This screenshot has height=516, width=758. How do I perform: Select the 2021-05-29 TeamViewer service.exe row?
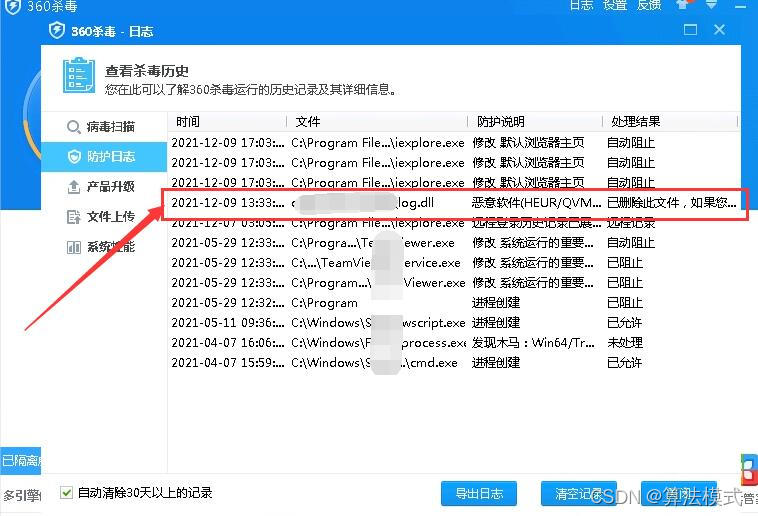[x=454, y=263]
